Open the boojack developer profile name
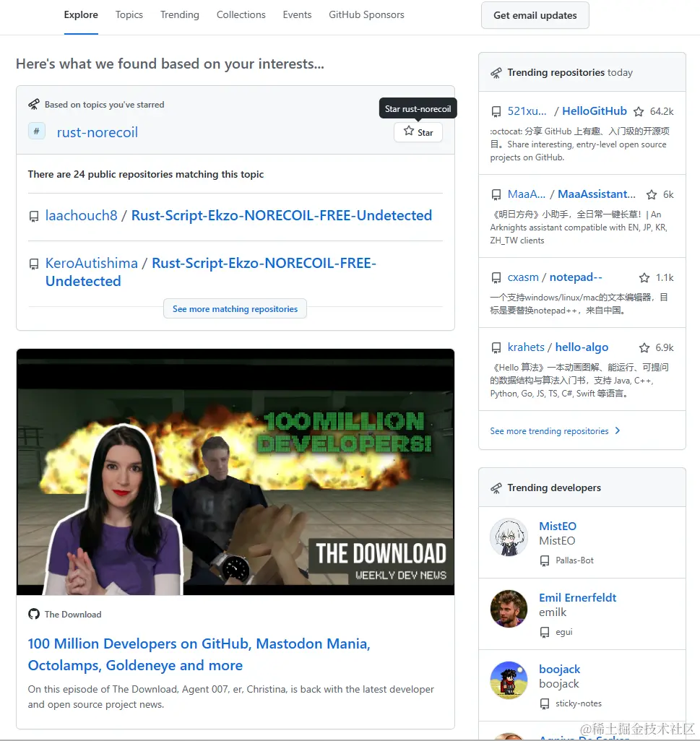The height and width of the screenshot is (741, 700). click(x=560, y=669)
